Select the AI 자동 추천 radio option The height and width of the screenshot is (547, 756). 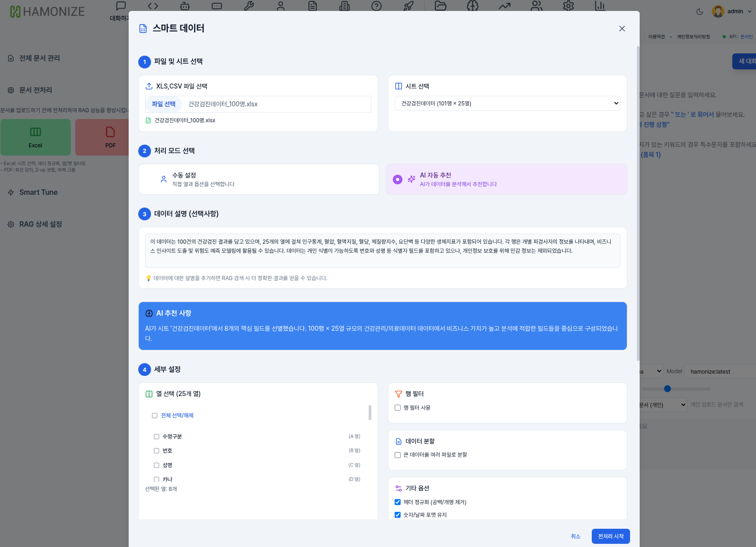pyautogui.click(x=397, y=179)
